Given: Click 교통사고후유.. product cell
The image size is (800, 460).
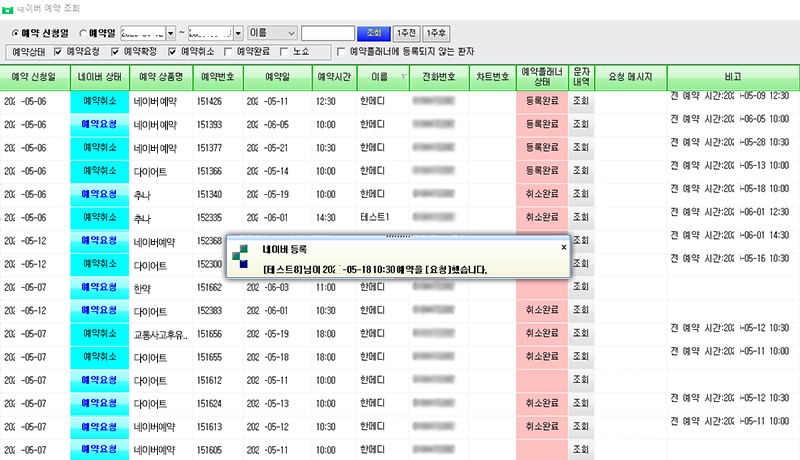Looking at the screenshot, I should click(x=161, y=335).
